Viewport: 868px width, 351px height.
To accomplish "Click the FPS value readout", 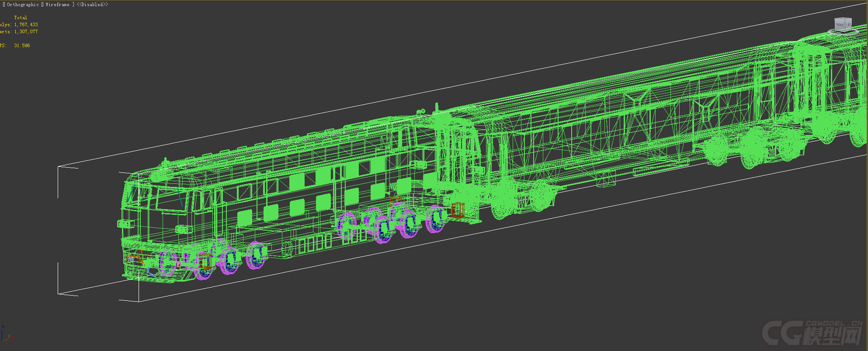I will [22, 46].
